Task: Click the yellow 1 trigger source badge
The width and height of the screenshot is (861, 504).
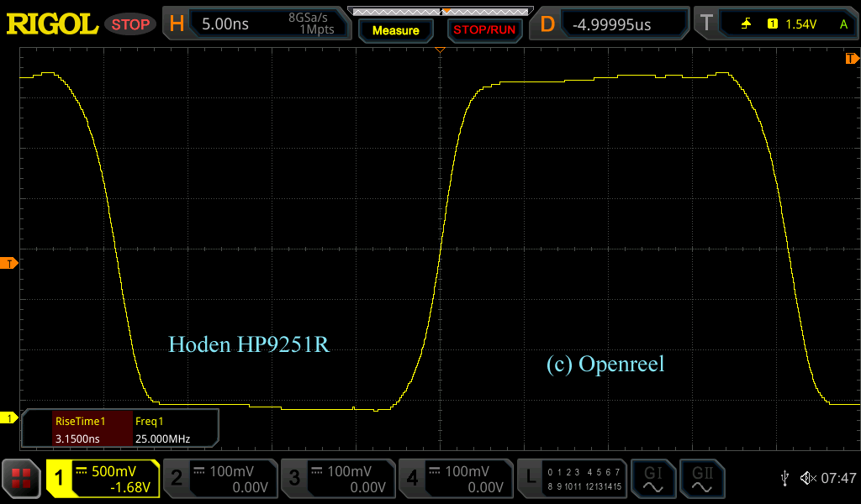Action: pyautogui.click(x=773, y=24)
